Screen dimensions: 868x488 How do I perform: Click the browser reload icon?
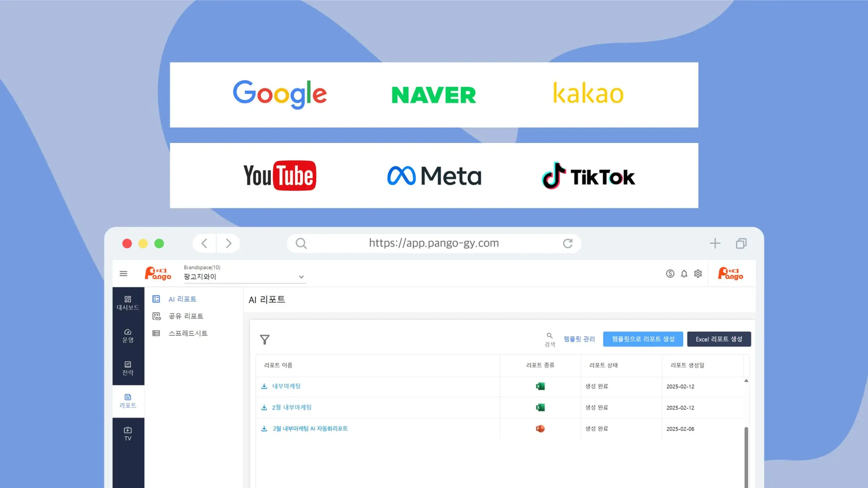tap(568, 244)
